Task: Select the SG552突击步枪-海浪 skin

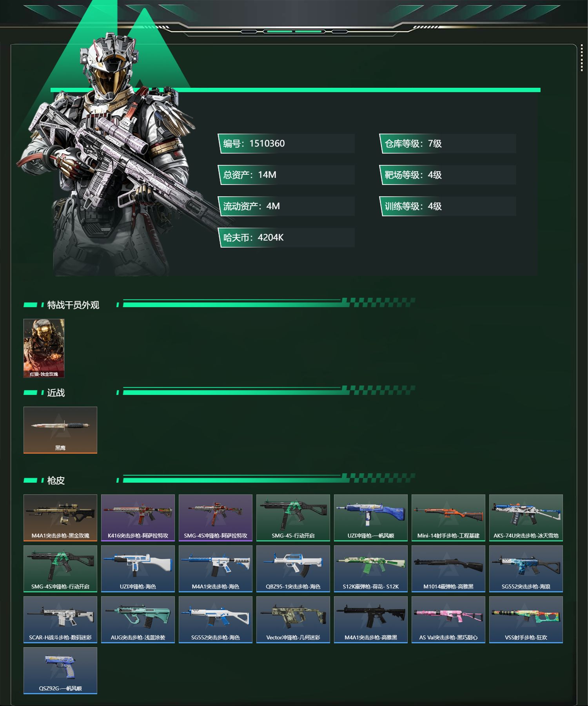Action: coord(526,569)
